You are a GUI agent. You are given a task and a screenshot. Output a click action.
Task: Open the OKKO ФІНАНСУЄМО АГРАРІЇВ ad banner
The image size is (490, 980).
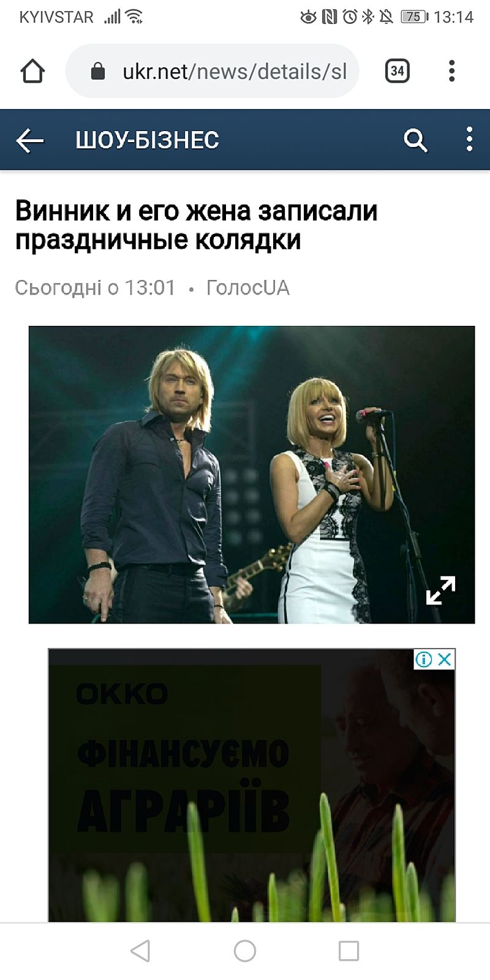pos(252,785)
